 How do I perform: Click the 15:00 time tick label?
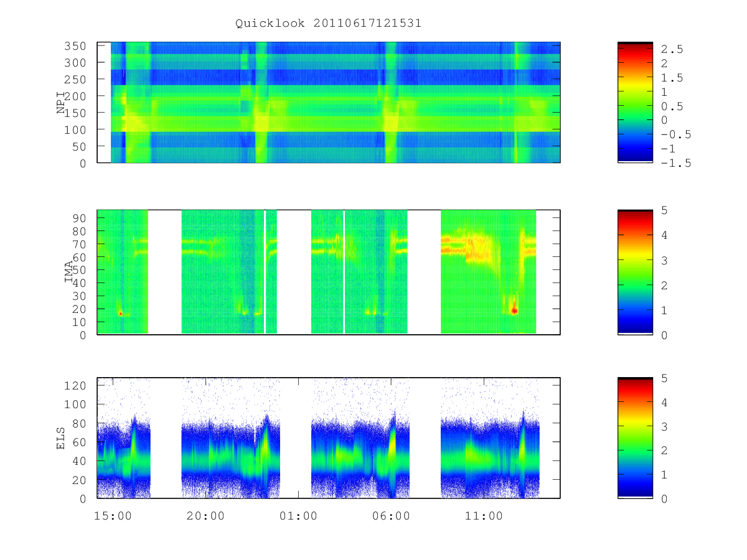click(113, 516)
